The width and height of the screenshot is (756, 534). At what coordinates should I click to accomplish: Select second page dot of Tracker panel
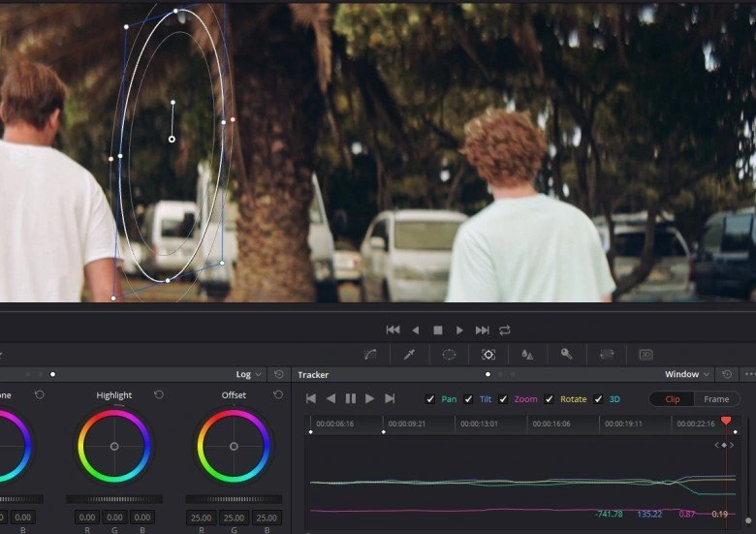click(500, 374)
